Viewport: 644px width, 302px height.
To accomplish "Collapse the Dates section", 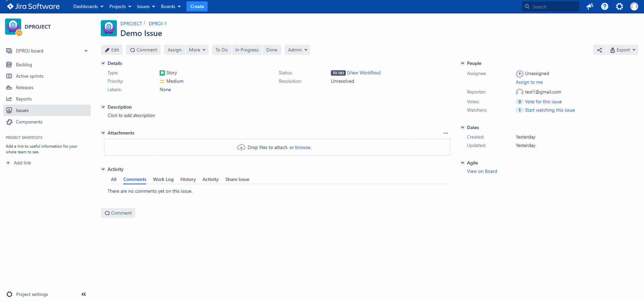I will point(463,127).
